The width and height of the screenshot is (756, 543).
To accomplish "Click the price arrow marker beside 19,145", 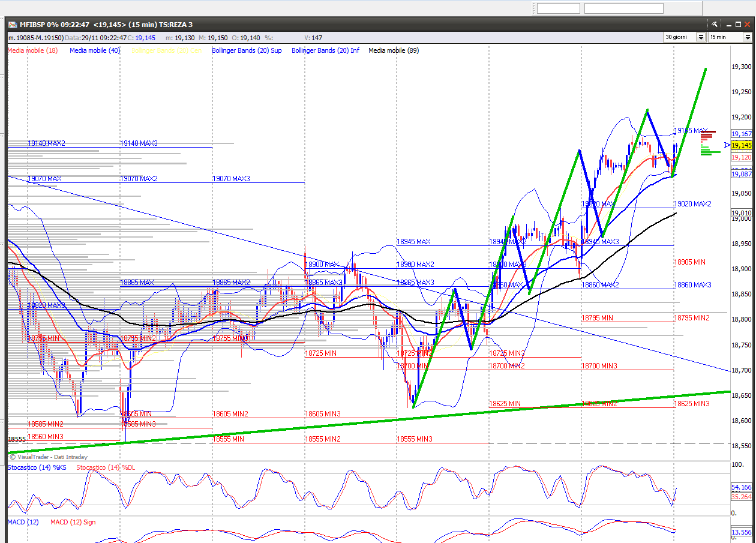I will pos(727,145).
